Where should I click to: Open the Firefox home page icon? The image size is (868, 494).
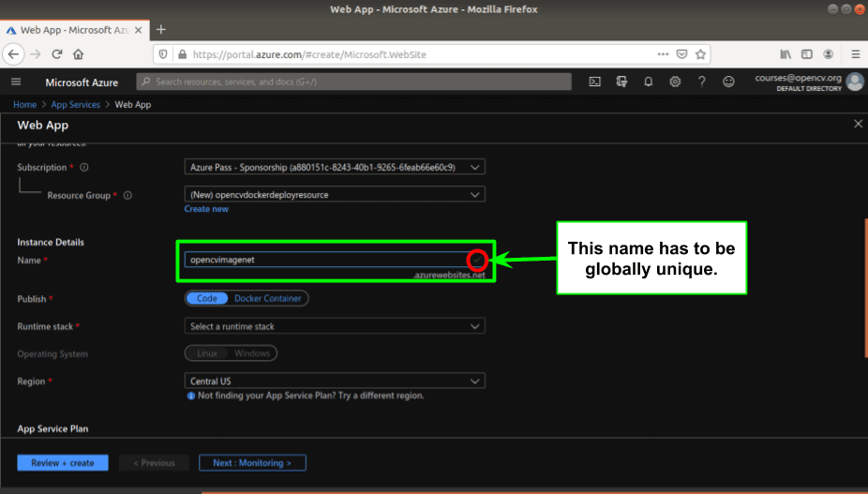[x=78, y=54]
